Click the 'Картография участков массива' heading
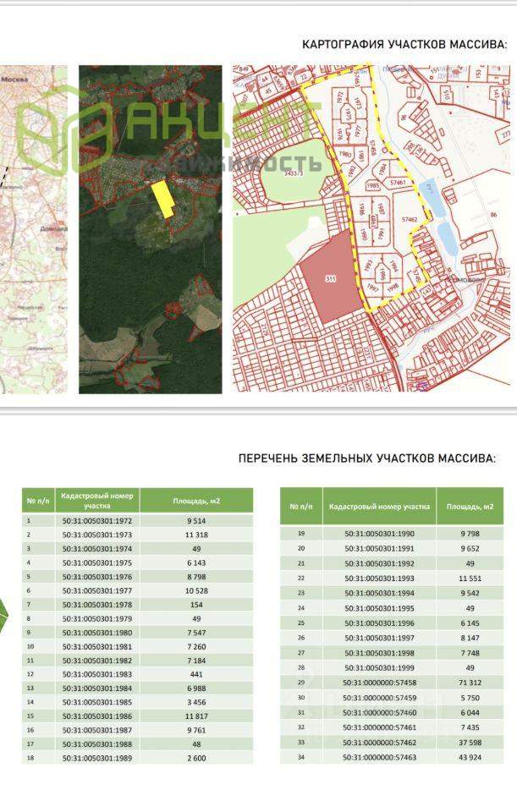Image resolution: width=517 pixels, height=812 pixels. [x=405, y=44]
